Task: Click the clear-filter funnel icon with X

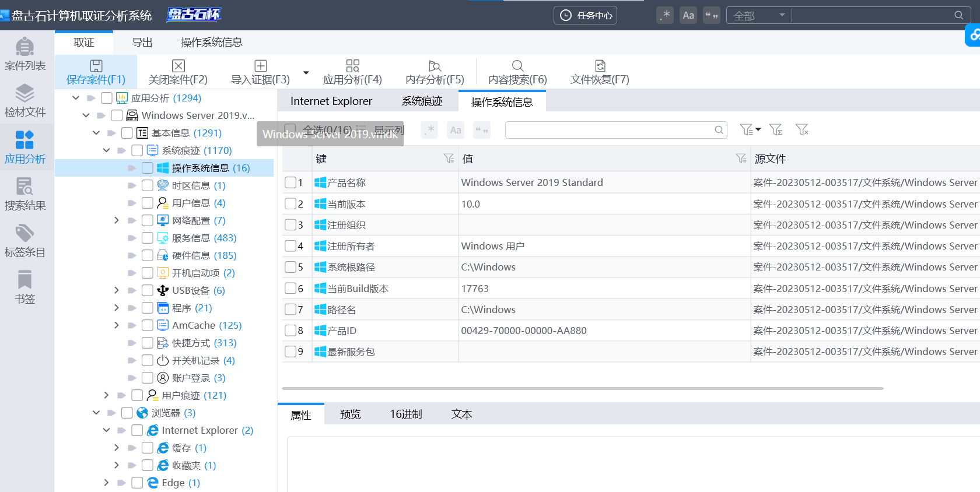Action: 802,130
